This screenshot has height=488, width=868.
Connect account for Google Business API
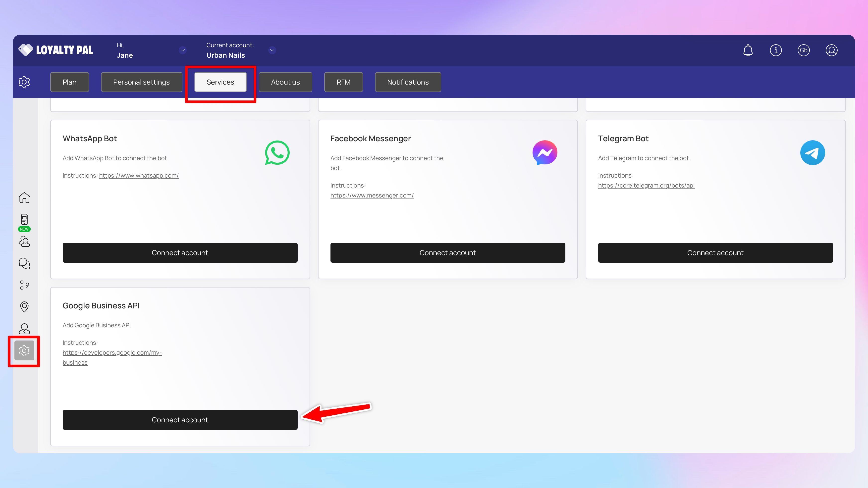[180, 420]
